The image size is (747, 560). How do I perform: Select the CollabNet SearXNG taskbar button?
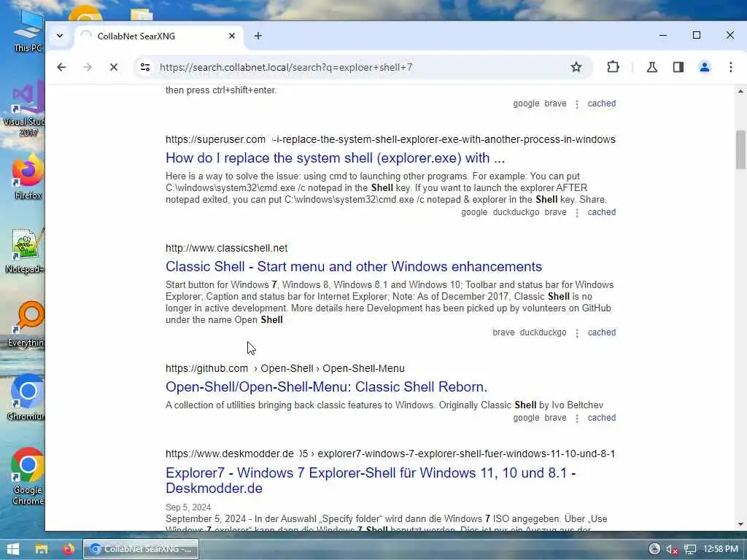click(141, 549)
